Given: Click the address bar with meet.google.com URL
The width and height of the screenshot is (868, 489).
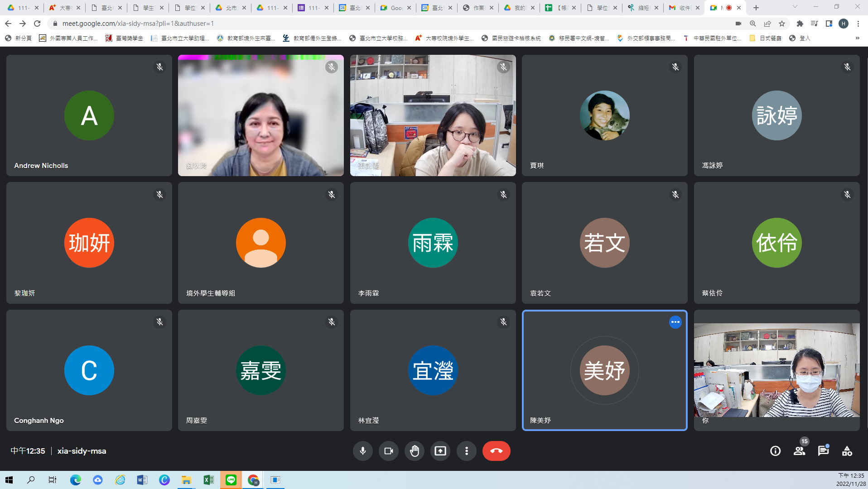Looking at the screenshot, I should click(x=390, y=24).
